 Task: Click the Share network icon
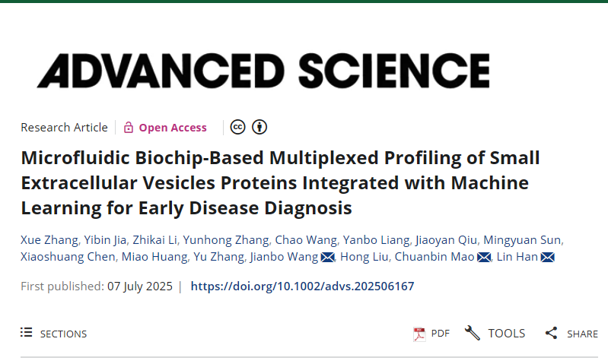click(x=551, y=333)
